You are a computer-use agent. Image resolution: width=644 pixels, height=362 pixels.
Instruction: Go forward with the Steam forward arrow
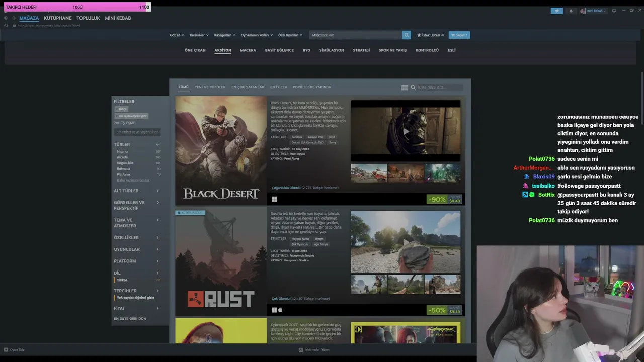coord(13,18)
